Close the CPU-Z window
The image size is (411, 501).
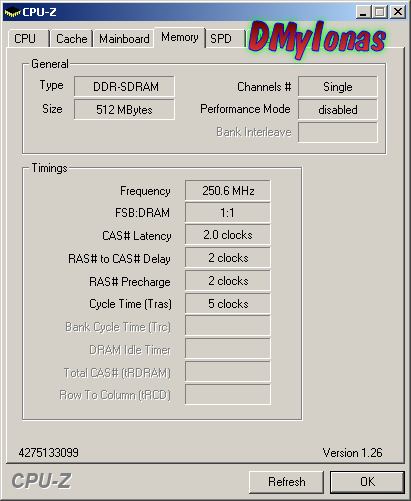click(398, 12)
